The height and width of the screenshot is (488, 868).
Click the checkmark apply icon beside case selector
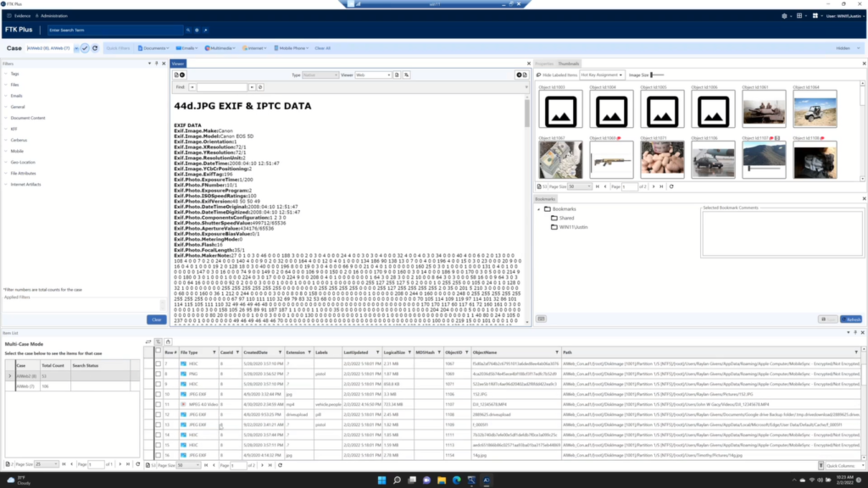(x=85, y=48)
